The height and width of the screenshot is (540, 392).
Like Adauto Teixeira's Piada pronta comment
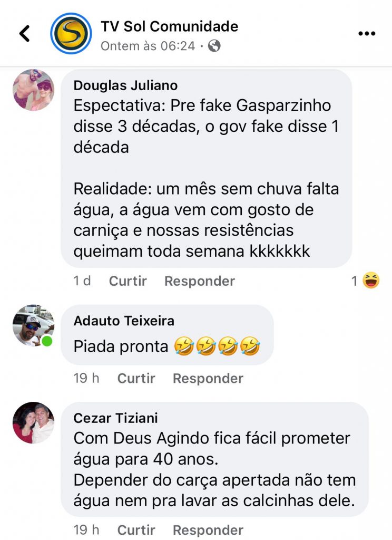click(136, 379)
